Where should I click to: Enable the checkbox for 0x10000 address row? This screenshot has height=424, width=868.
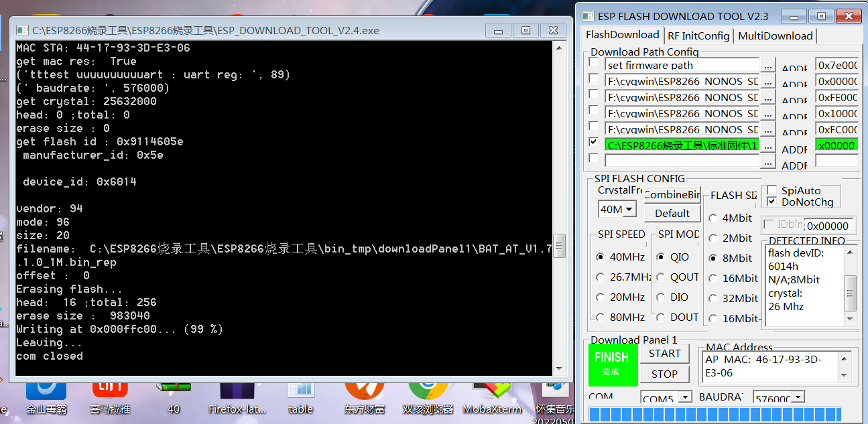pos(593,111)
